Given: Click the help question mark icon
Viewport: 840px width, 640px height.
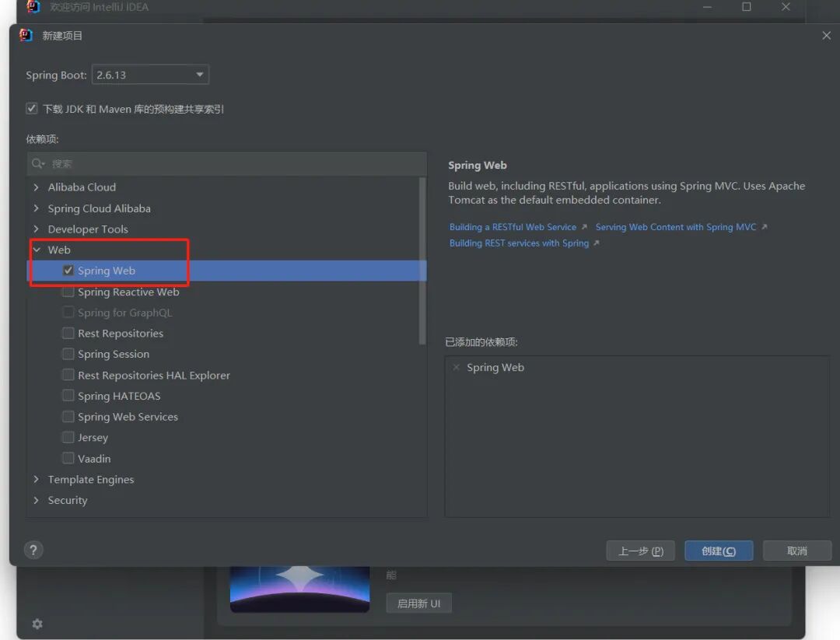Looking at the screenshot, I should click(33, 550).
